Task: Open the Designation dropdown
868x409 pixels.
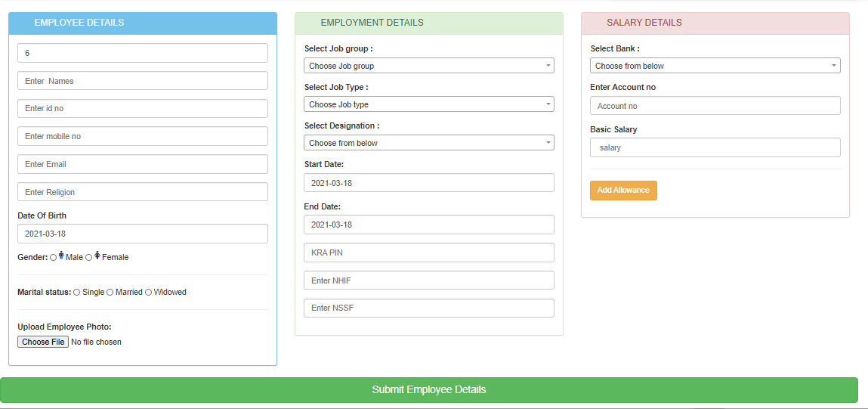Action: tap(429, 143)
